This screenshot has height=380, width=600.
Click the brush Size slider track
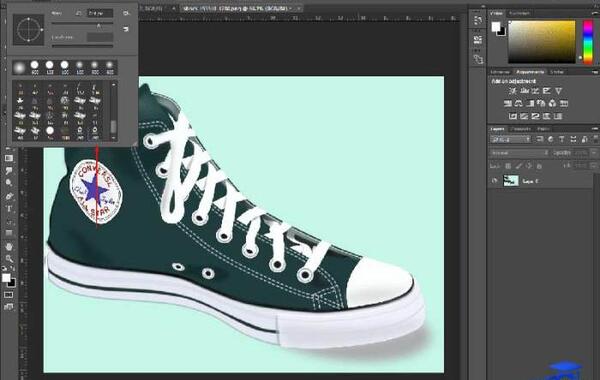click(82, 24)
